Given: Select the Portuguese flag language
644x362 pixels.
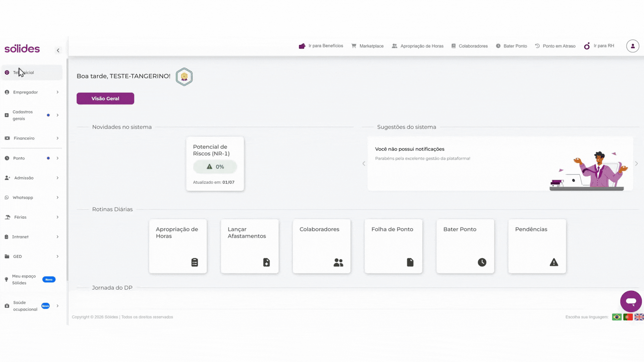Looking at the screenshot, I should (628, 317).
